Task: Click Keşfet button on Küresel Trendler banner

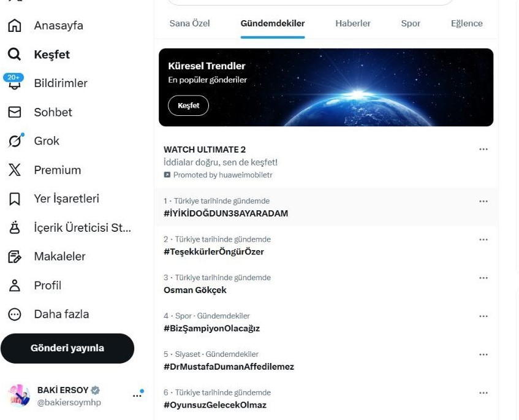Action: [188, 105]
